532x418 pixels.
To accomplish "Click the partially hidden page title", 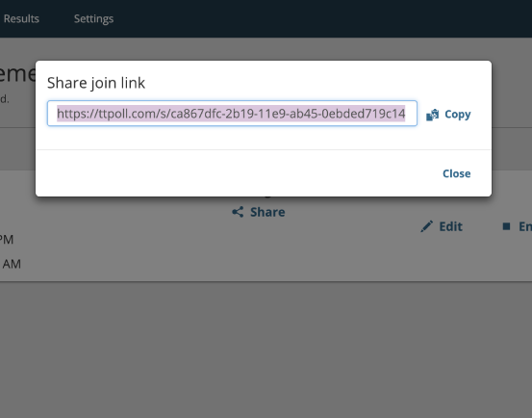I will tap(17, 73).
